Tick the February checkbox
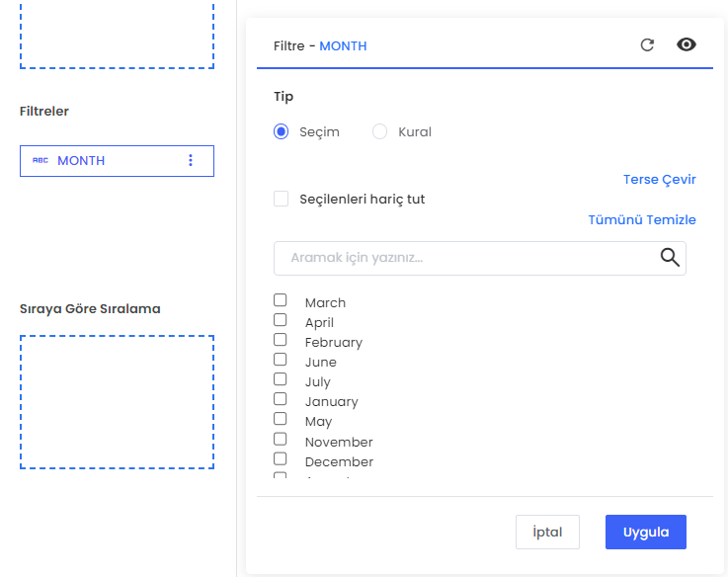The image size is (728, 577). (x=281, y=340)
